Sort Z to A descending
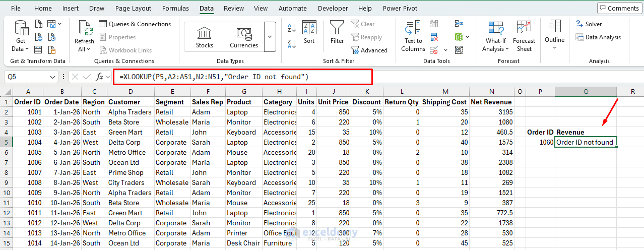644x250 pixels. pos(292,43)
